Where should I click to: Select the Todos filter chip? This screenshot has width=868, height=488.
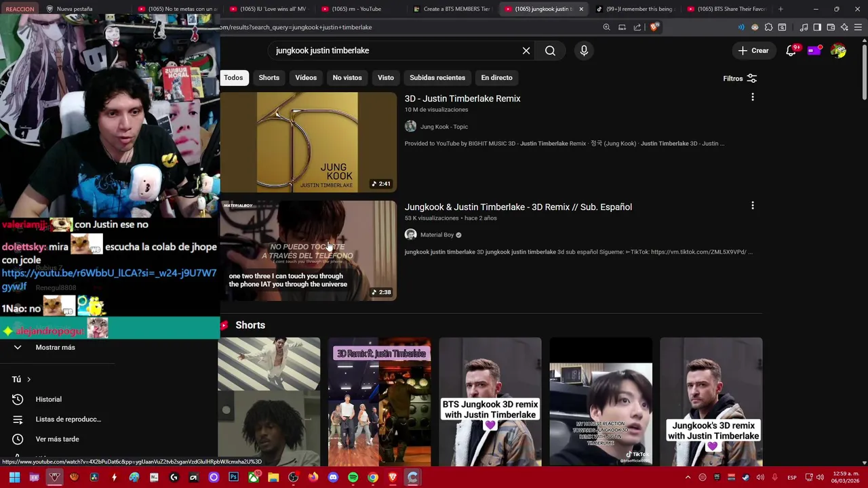coord(233,78)
